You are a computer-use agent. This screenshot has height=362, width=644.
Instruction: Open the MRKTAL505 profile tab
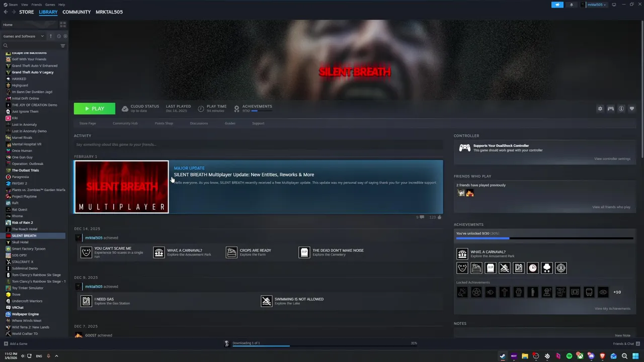[x=109, y=12]
